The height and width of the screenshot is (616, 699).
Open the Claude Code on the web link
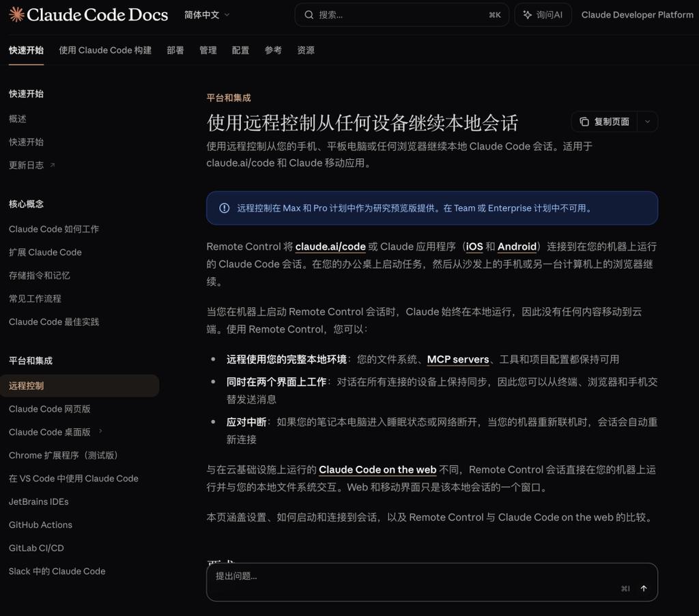[377, 469]
